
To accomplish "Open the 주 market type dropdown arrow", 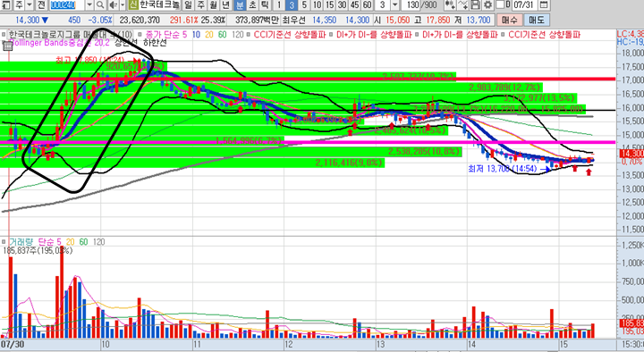I will pos(30,5).
